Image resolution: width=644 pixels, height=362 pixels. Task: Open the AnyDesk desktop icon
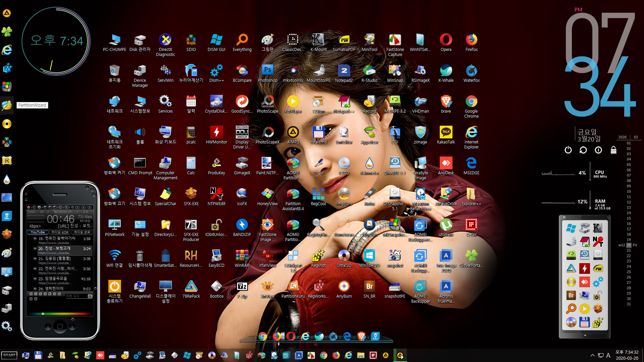coord(446,166)
